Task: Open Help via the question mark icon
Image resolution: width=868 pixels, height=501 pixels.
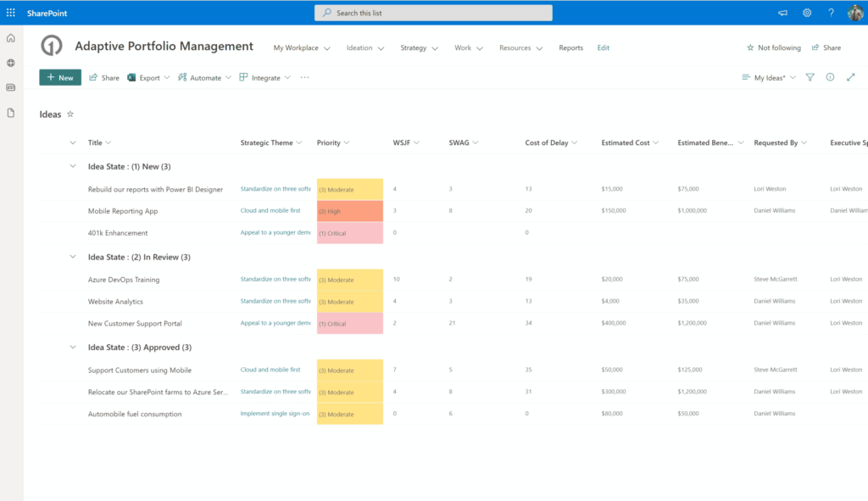Action: pos(831,12)
